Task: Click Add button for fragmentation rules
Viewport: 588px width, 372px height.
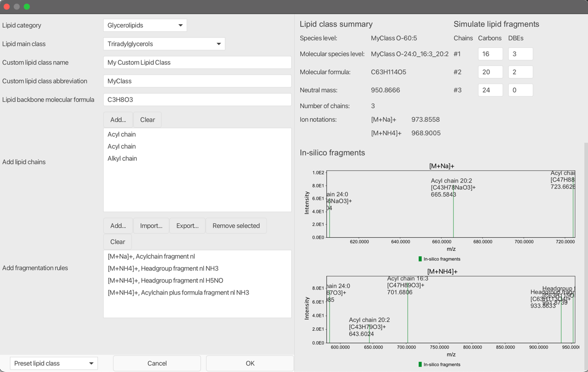Action: (x=118, y=226)
